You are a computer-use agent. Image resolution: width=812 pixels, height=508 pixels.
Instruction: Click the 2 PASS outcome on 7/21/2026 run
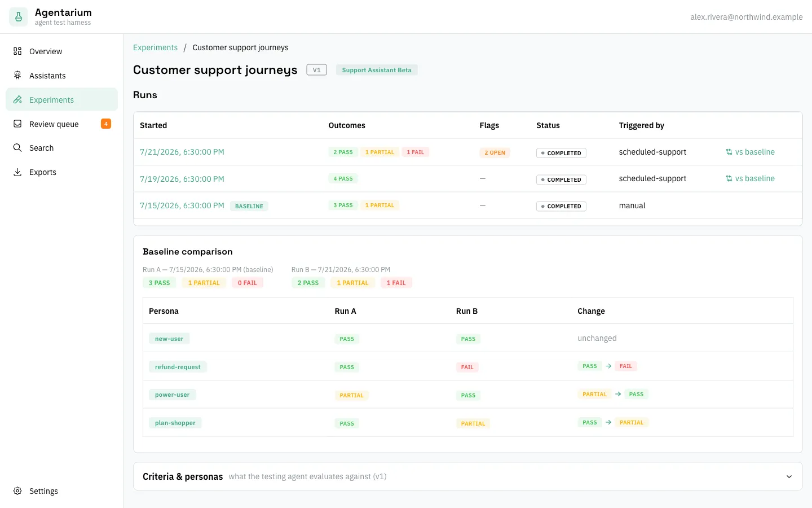pyautogui.click(x=343, y=152)
